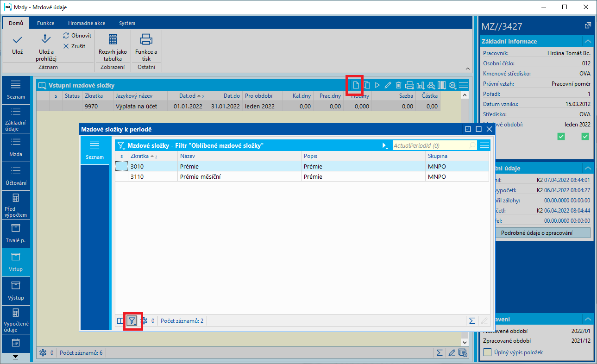The height and width of the screenshot is (364, 597).
Task: Open MZ//3427 panel in a separate window
Action: coord(588,25)
